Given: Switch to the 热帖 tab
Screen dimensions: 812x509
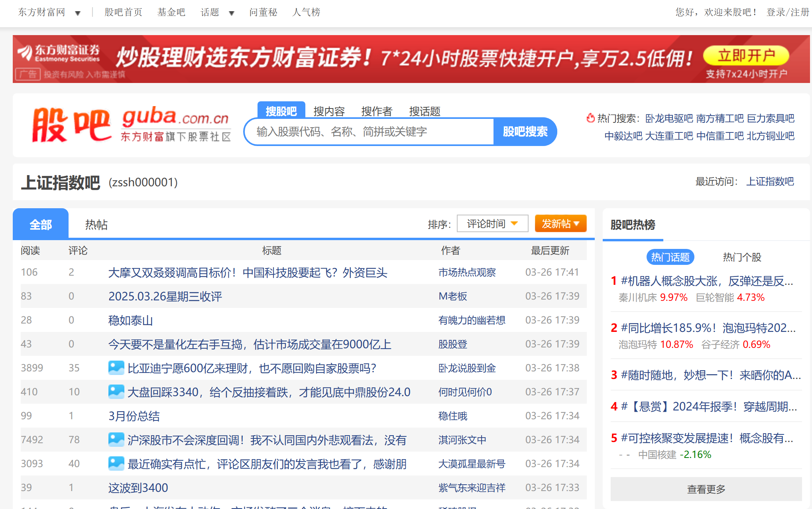Looking at the screenshot, I should [96, 225].
